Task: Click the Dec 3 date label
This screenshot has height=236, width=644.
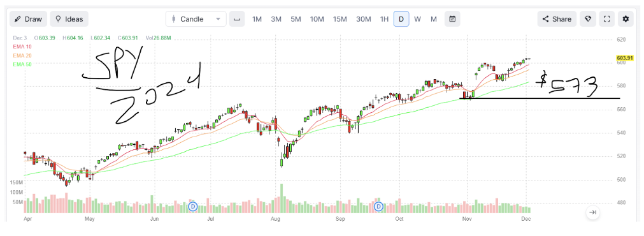Action: pos(20,38)
